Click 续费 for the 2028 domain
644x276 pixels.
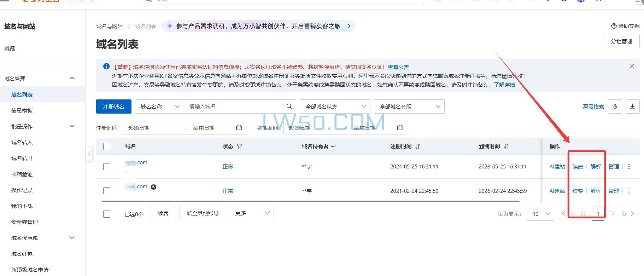click(x=578, y=167)
